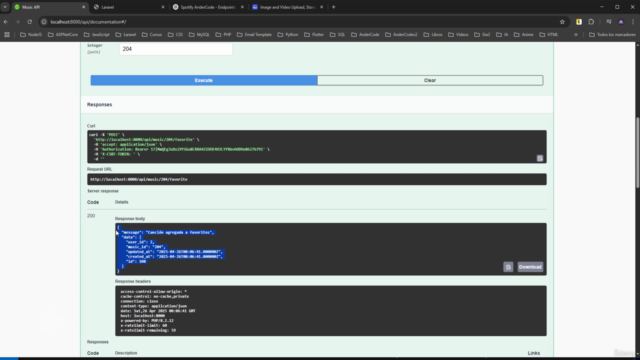Open the apps grid in bookmarks bar
640x360 pixels.
click(x=7, y=35)
